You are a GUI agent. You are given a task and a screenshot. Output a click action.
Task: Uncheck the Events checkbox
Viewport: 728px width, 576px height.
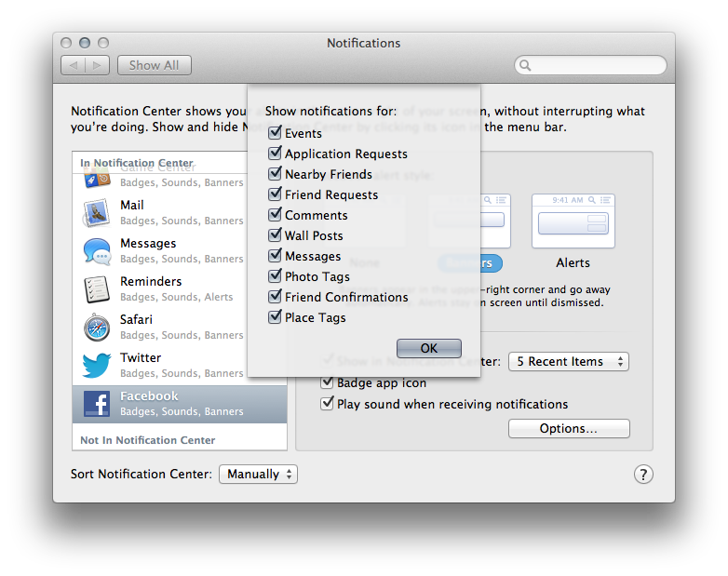pos(275,133)
